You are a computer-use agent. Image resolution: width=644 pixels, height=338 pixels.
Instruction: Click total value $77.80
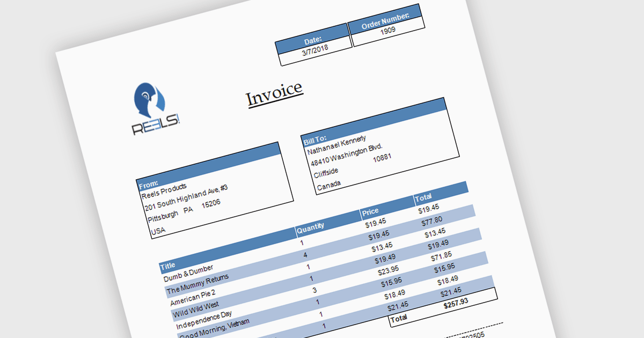point(432,222)
